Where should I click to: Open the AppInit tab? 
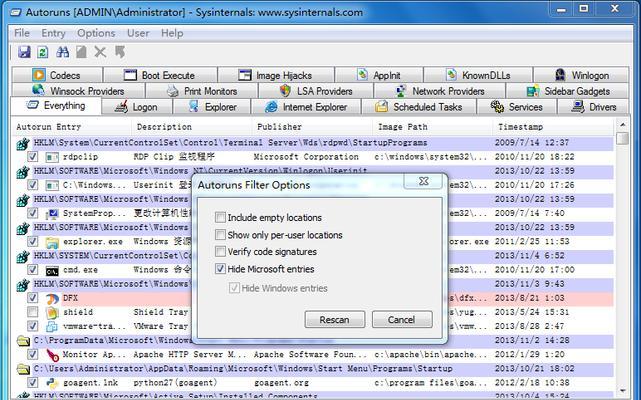379,75
